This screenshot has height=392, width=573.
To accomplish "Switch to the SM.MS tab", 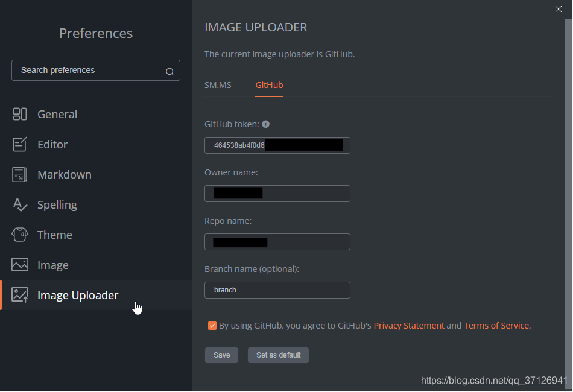I will click(218, 85).
